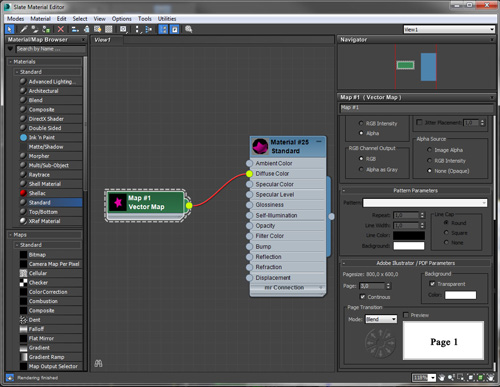Click the Diffuse Color input socket
This screenshot has height=387, width=500.
coord(249,174)
